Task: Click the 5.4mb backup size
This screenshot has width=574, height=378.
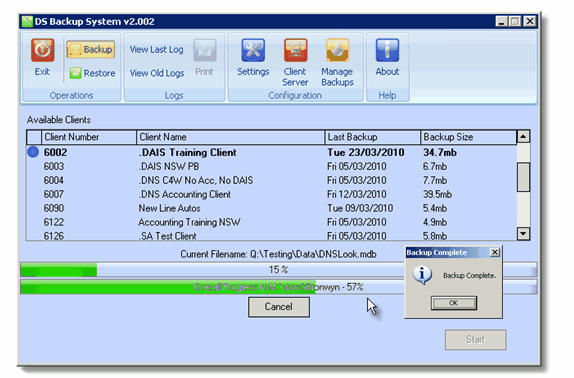Action: pos(435,208)
